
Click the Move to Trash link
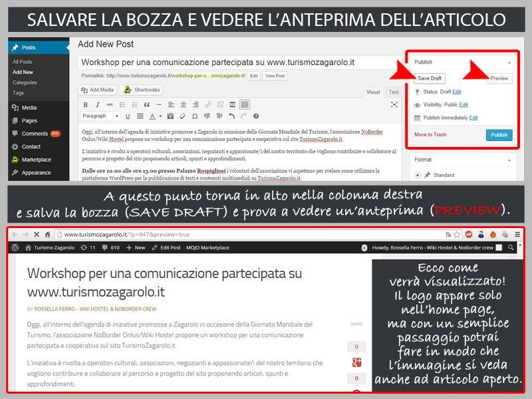pyautogui.click(x=430, y=135)
